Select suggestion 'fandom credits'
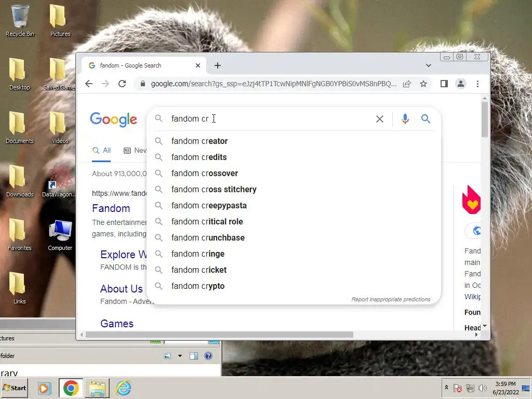The image size is (532, 399). click(x=294, y=157)
